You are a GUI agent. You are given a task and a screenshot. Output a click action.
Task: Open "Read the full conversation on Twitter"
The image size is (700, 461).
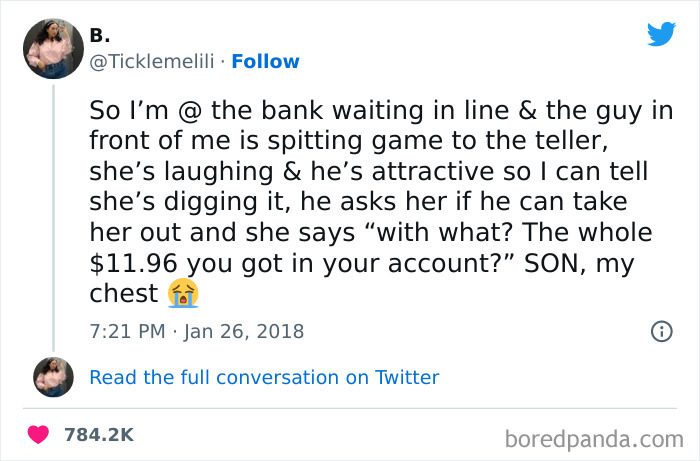(264, 377)
